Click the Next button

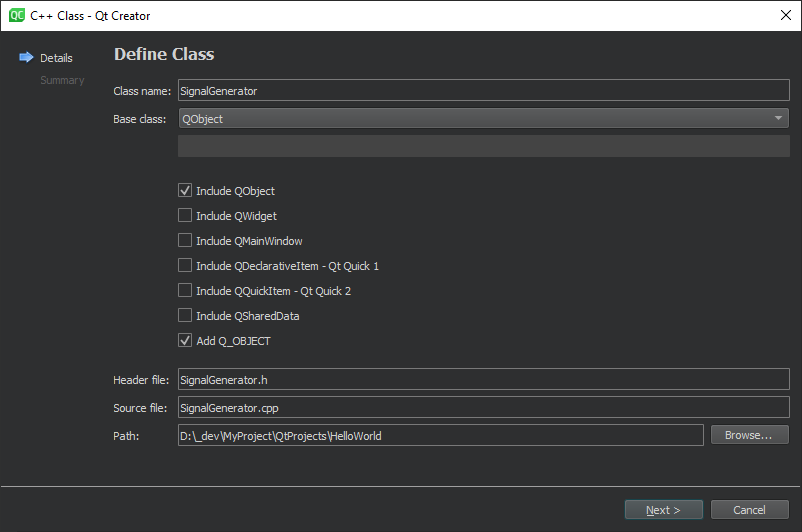click(x=663, y=510)
